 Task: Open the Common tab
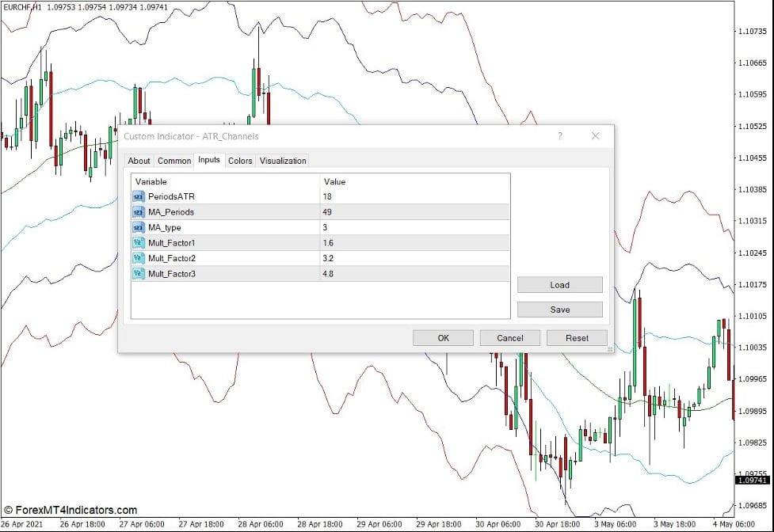[x=174, y=161]
